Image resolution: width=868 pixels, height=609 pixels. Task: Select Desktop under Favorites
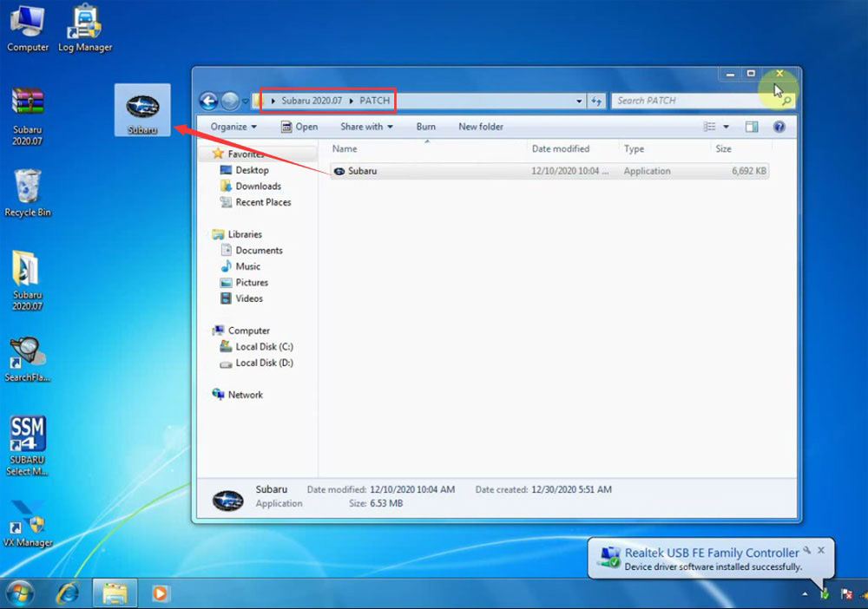tap(252, 170)
